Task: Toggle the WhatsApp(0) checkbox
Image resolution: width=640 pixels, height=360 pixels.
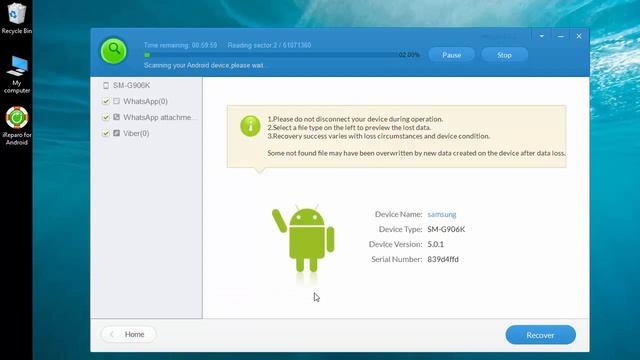Action: click(106, 101)
